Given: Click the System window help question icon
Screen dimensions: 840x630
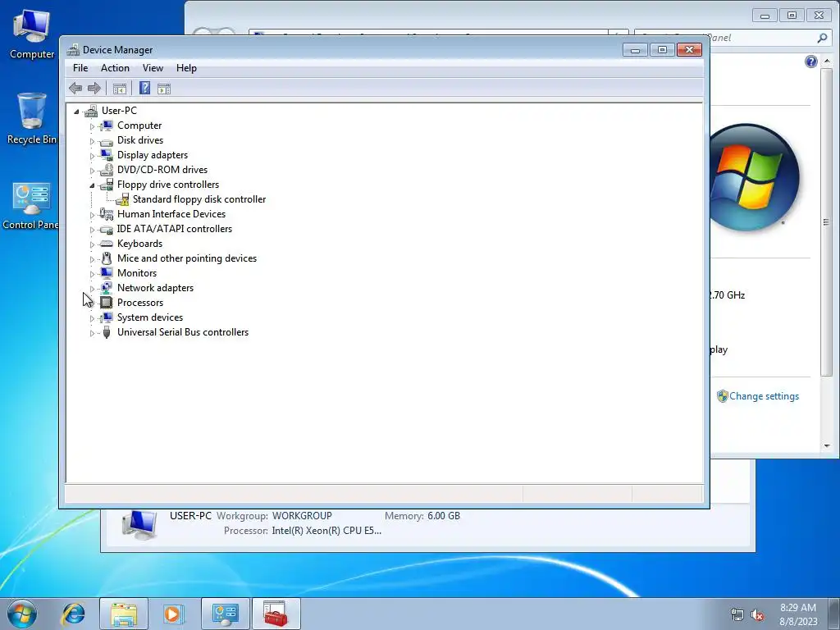Looking at the screenshot, I should [811, 61].
